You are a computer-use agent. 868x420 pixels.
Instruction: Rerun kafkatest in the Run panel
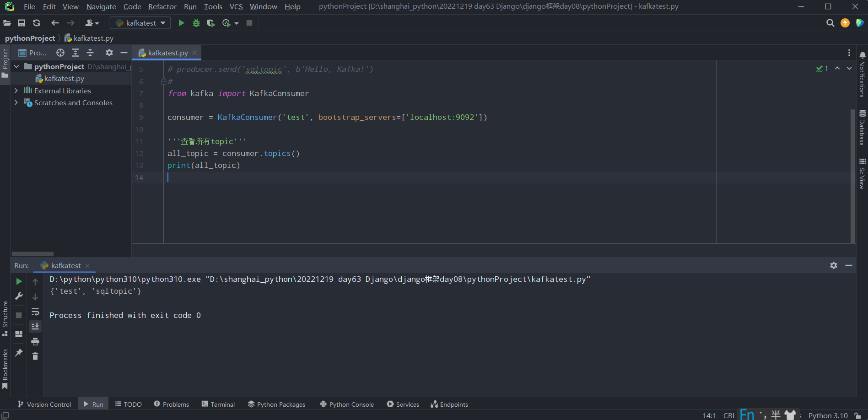[19, 281]
